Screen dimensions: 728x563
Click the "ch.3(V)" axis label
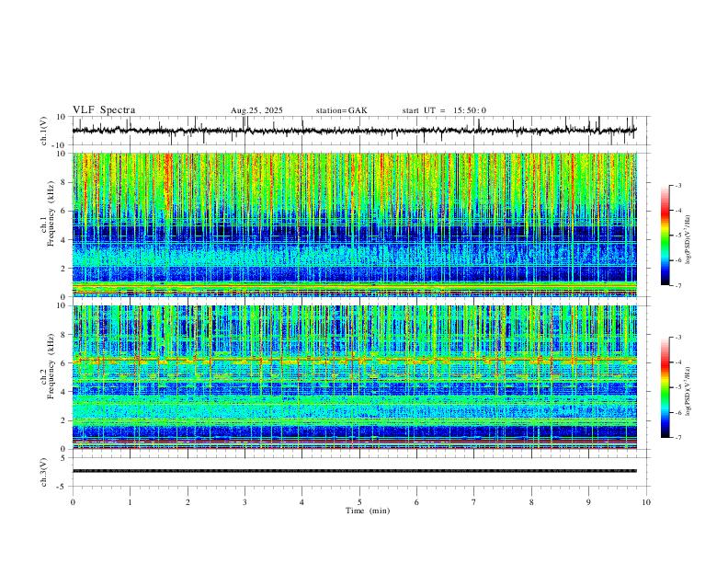click(x=44, y=473)
